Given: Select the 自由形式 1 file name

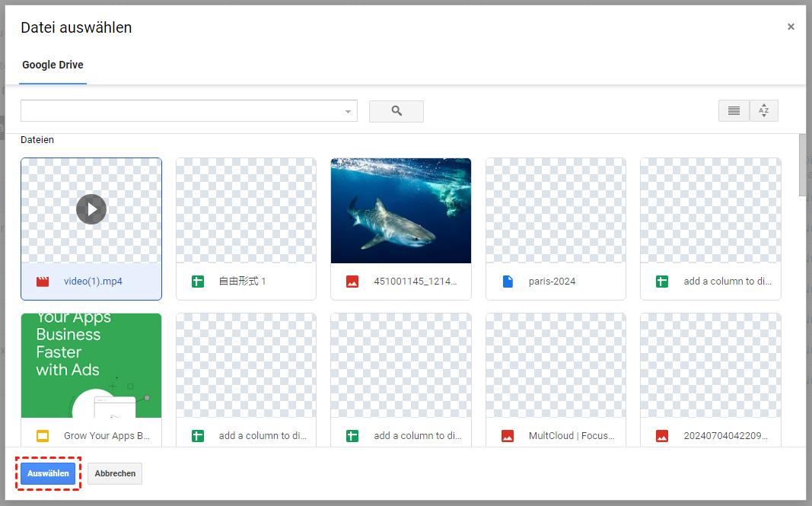Looking at the screenshot, I should (242, 282).
